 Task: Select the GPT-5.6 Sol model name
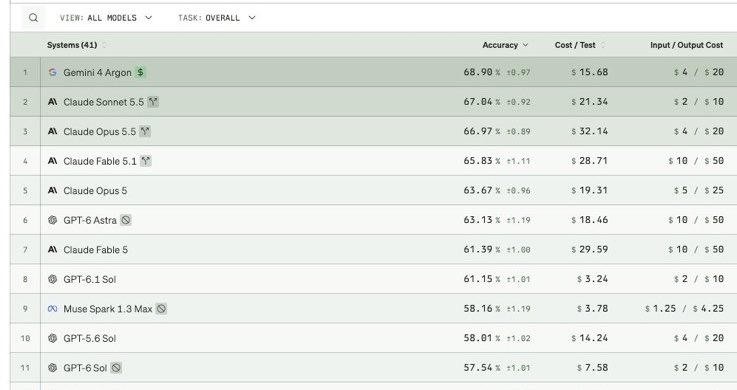point(89,338)
